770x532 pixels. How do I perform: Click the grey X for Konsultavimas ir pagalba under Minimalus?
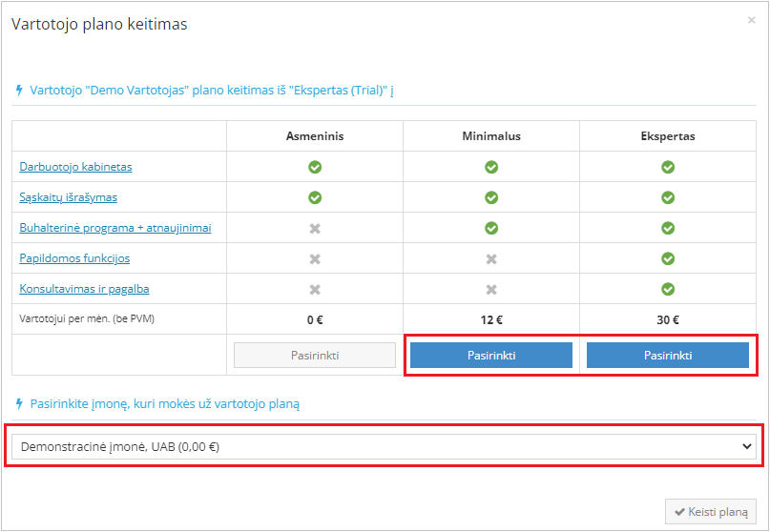(x=491, y=289)
